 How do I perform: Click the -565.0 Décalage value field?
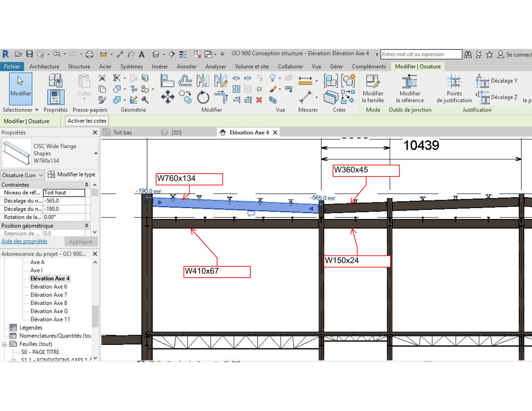(x=64, y=201)
